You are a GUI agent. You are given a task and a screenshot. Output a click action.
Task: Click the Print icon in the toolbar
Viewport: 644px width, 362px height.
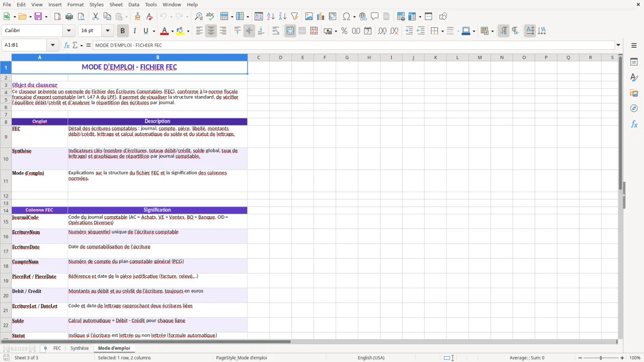click(69, 17)
